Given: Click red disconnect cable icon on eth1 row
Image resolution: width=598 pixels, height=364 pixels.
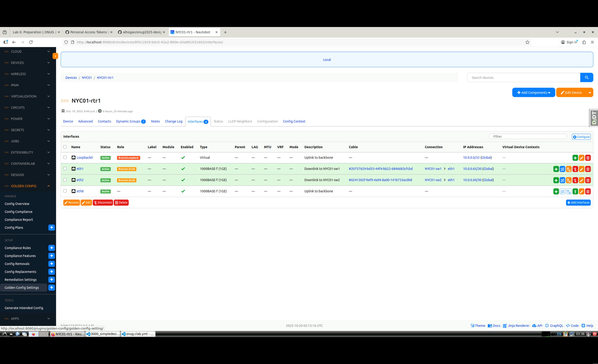Looking at the screenshot, I should [575, 169].
